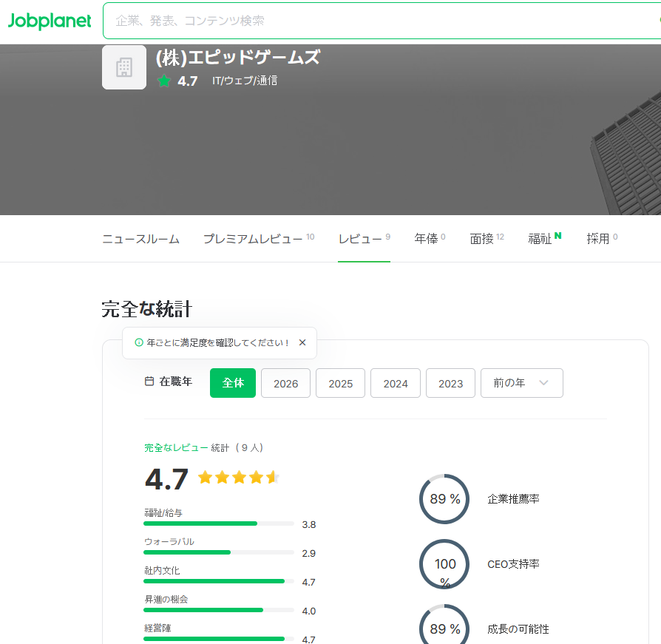
Task: Click the 89% 企業推薦率 circle gauge
Action: 444,499
